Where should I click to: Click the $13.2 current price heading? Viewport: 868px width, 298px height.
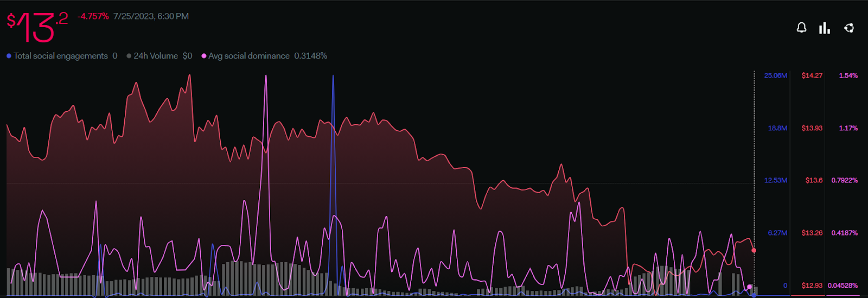pos(37,27)
